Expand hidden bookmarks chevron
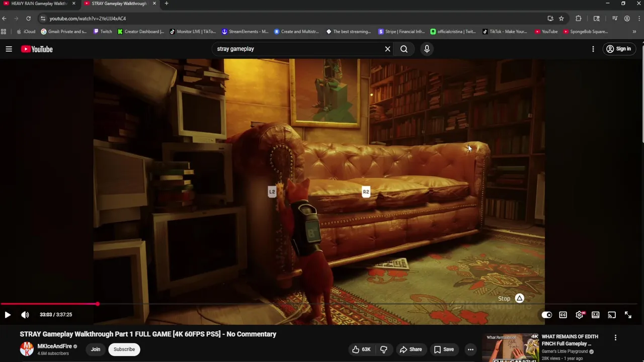The height and width of the screenshot is (362, 644). click(x=634, y=32)
